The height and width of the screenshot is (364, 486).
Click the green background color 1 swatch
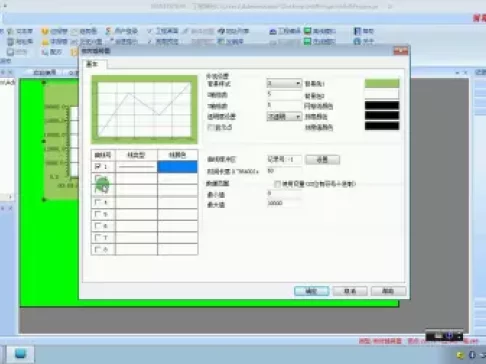pyautogui.click(x=382, y=83)
